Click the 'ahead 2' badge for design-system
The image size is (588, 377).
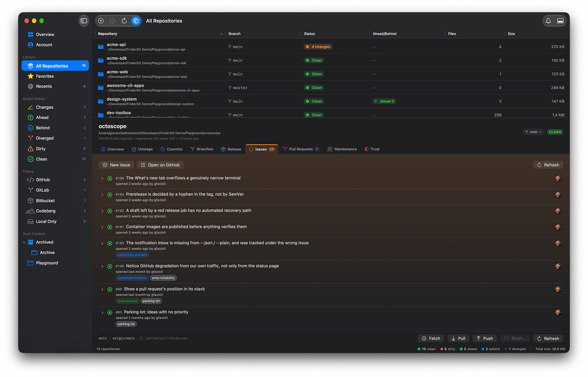point(384,101)
